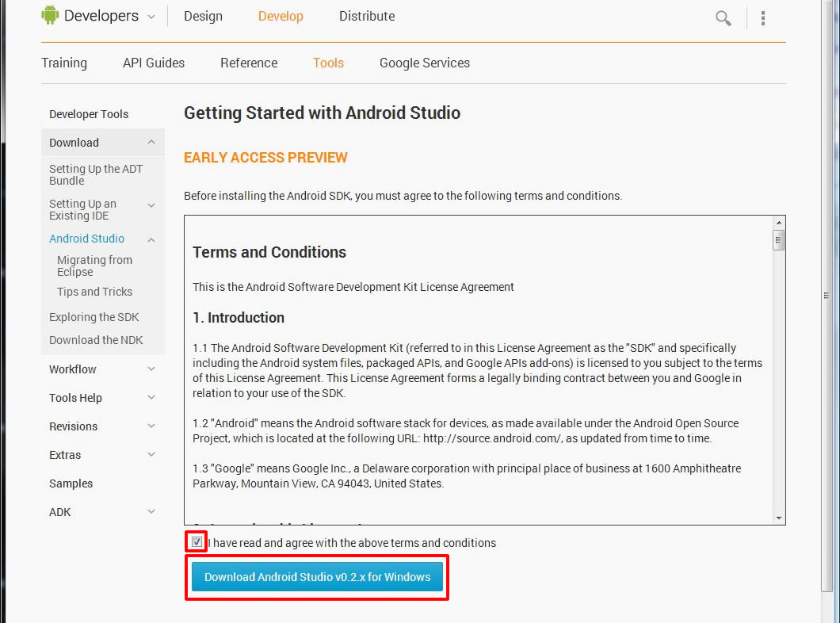Expand the Extras section chevron
This screenshot has width=840, height=623.
[151, 454]
